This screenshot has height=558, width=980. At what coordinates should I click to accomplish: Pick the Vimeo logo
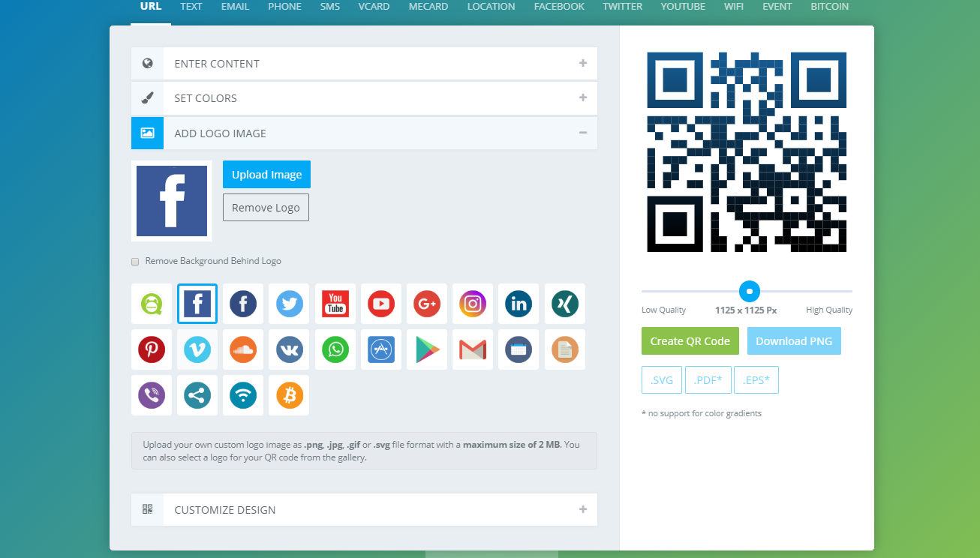point(197,349)
